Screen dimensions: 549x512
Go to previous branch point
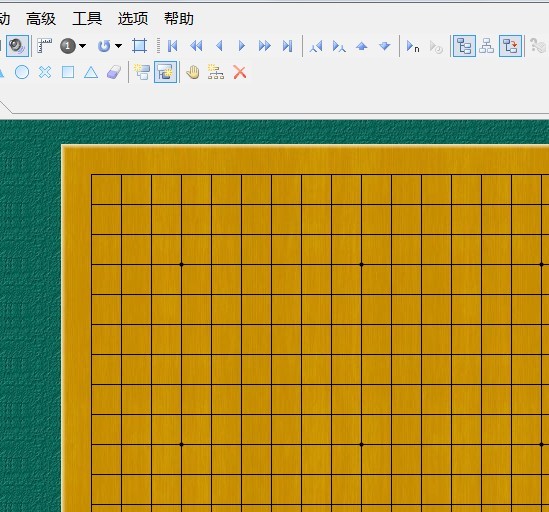click(x=316, y=46)
